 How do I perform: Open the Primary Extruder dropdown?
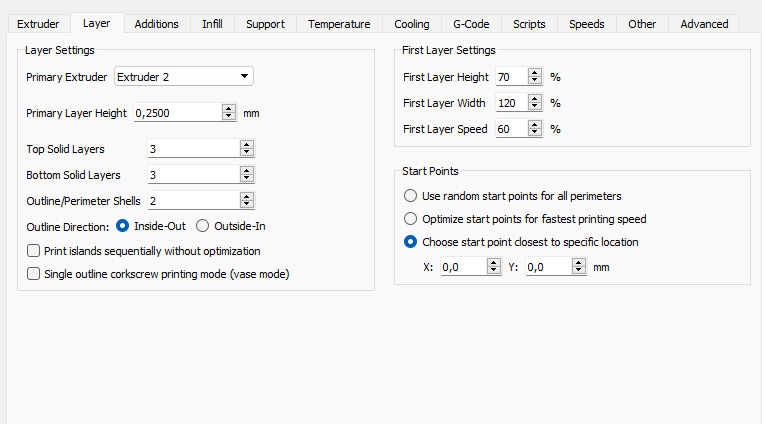tap(184, 77)
